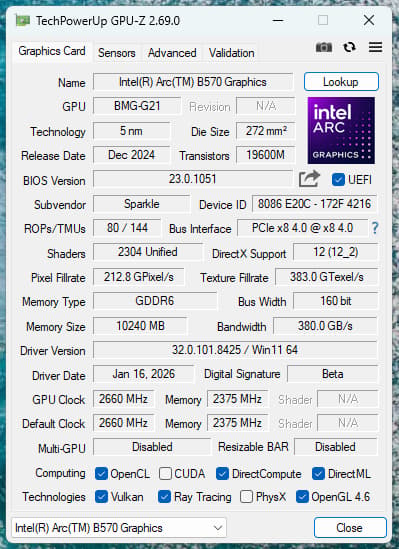
Task: Click the BIOS export share icon
Action: point(309,179)
